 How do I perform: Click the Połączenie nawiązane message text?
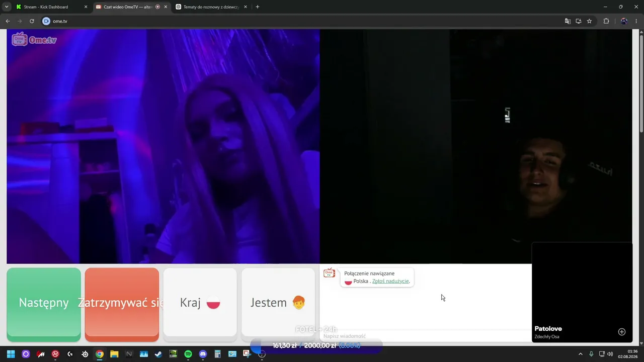(369, 274)
